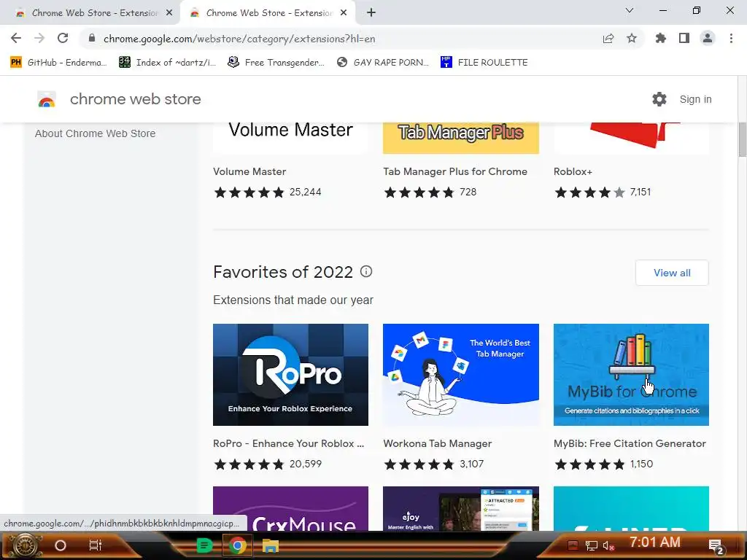Image resolution: width=747 pixels, height=560 pixels.
Task: Open FILE ROULETTE bookmark
Action: coord(484,63)
